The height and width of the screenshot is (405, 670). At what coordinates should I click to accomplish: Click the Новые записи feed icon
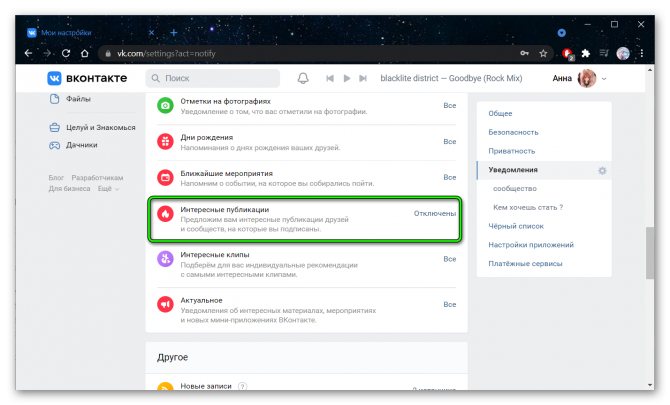[x=165, y=386]
